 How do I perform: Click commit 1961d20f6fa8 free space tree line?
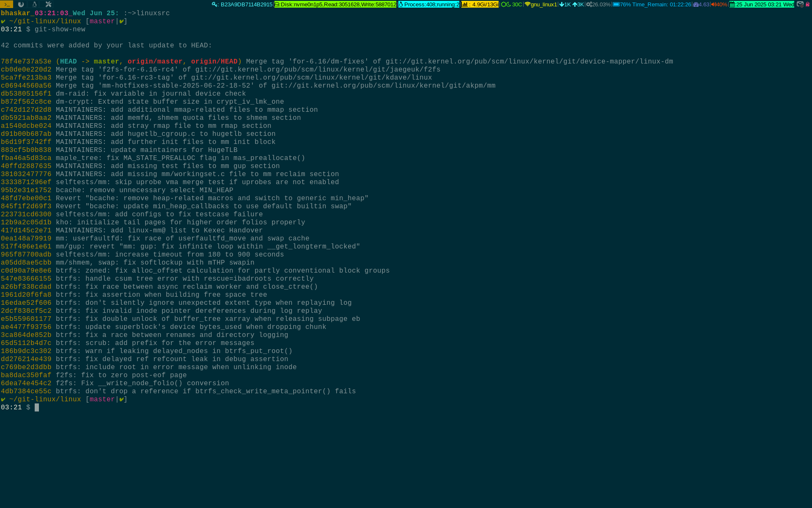point(134,295)
